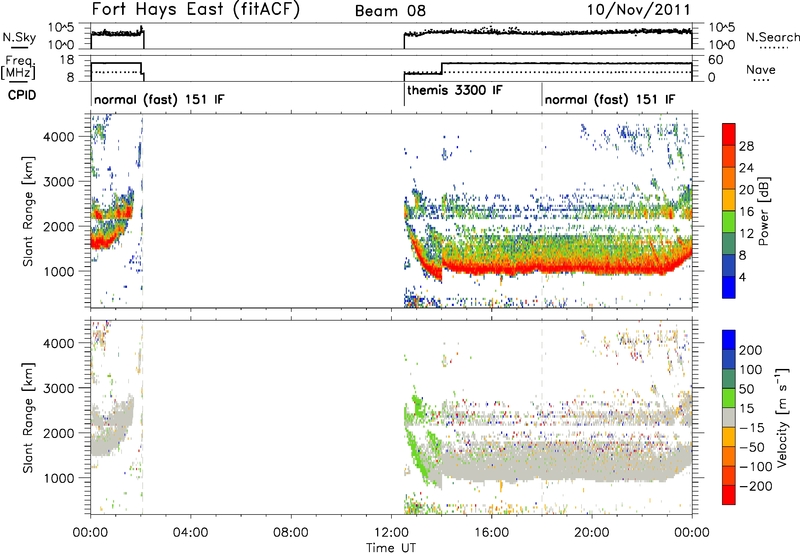Click the 'CPID' row label
The width and height of the screenshot is (800, 554).
point(21,95)
